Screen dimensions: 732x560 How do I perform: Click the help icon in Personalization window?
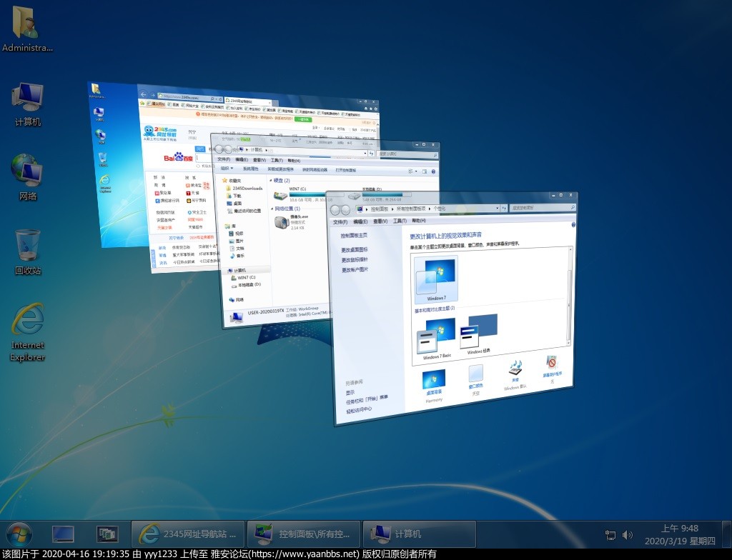tap(573, 224)
